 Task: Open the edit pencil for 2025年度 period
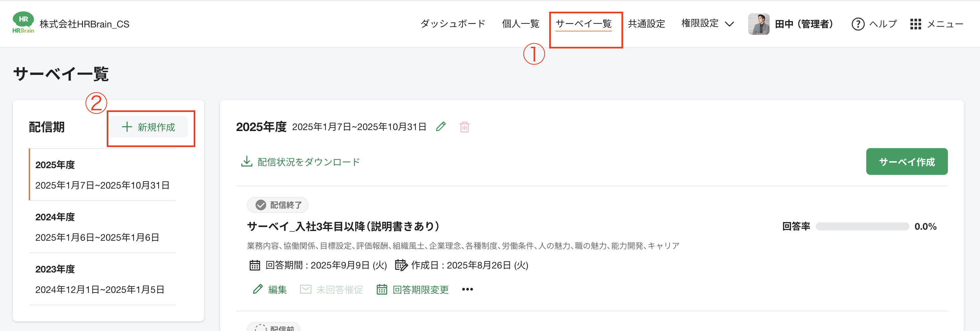441,127
